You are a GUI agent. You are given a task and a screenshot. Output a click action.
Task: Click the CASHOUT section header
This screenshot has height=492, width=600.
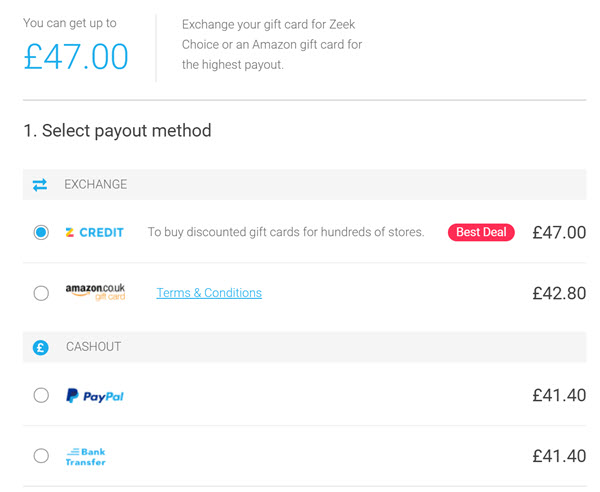304,347
